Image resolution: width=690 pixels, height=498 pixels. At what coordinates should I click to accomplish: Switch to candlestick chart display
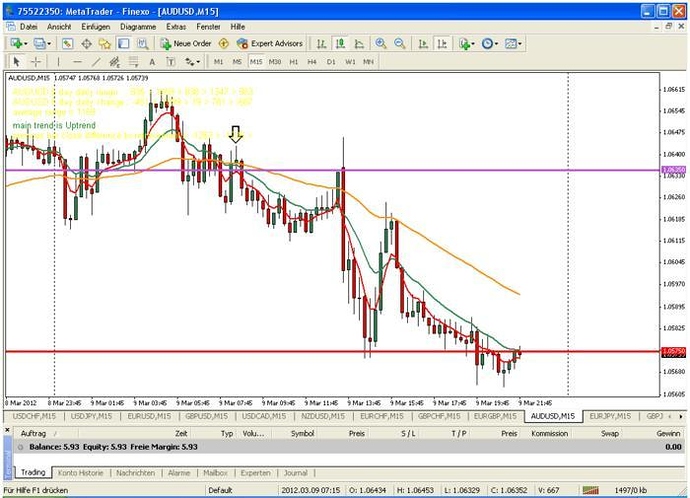point(340,44)
